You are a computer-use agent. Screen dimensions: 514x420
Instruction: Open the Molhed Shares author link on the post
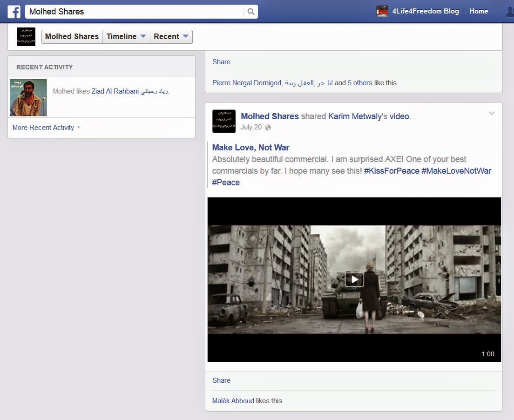[270, 116]
